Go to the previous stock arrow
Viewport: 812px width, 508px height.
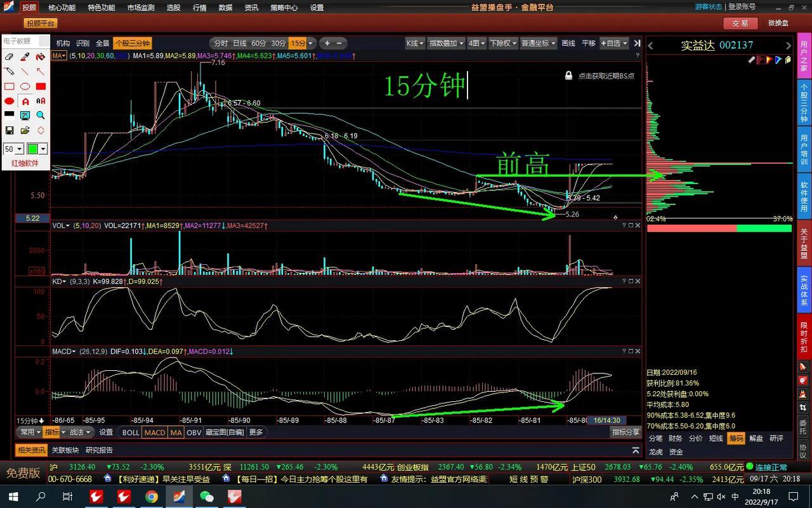point(651,45)
